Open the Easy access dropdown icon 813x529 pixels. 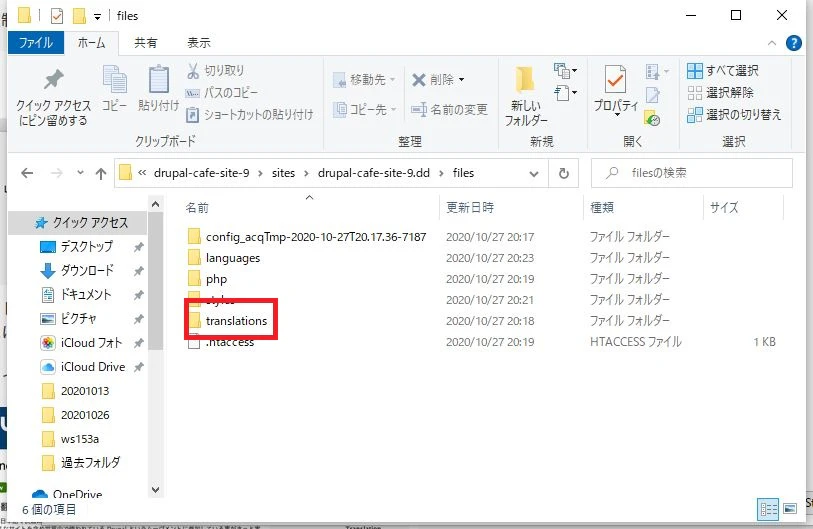pos(565,93)
